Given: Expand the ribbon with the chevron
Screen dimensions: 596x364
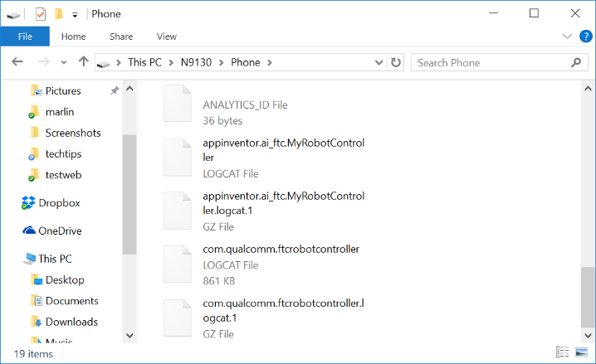Looking at the screenshot, I should 567,36.
